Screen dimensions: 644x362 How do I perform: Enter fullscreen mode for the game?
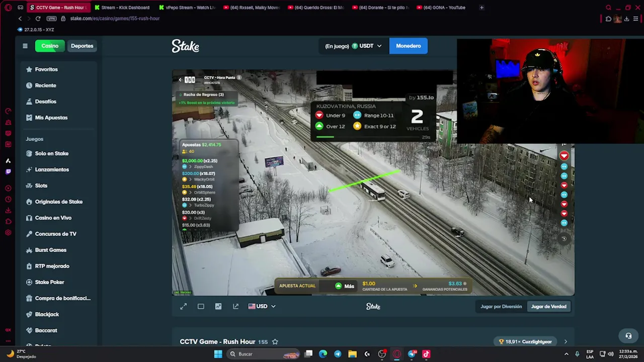[x=184, y=306]
